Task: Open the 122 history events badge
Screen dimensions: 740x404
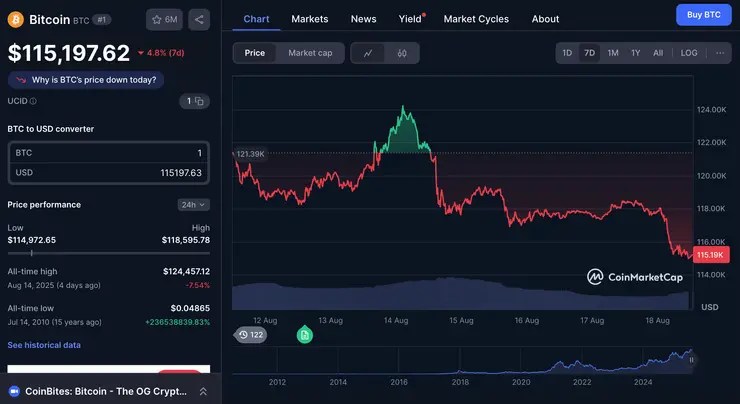Action: (252, 335)
